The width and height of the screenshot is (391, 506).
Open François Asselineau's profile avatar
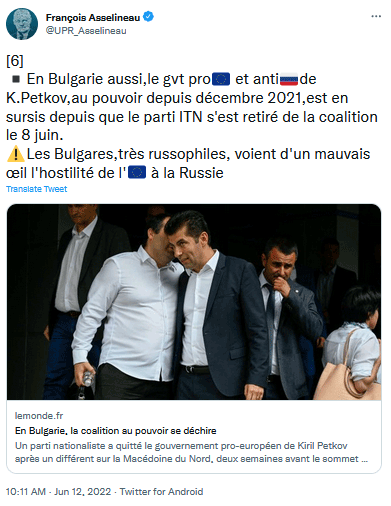22,24
